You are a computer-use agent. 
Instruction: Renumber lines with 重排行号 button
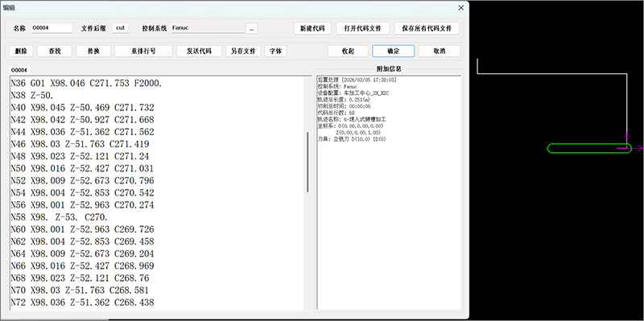click(x=143, y=51)
